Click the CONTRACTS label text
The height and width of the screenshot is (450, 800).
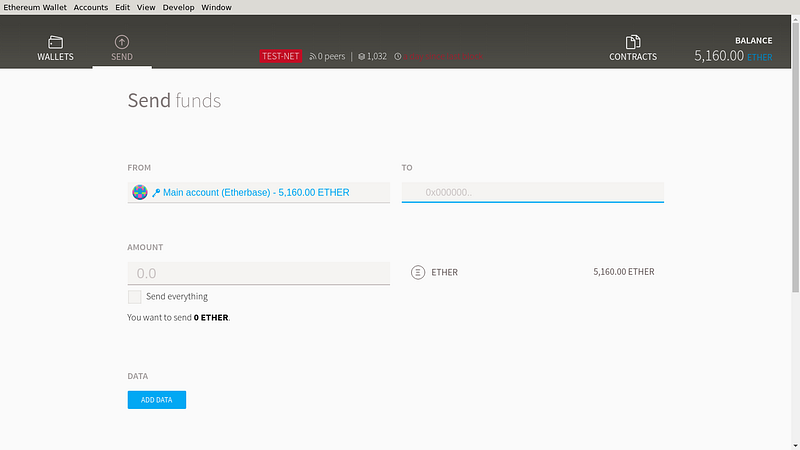click(x=633, y=57)
